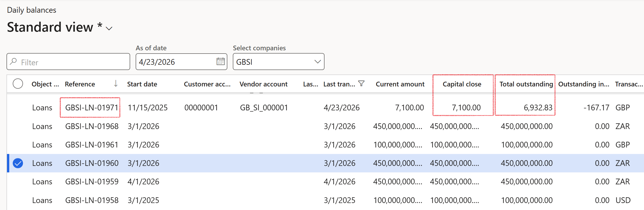Select customer account 00000001 cell
Screen dimensions: 644x210
click(x=201, y=108)
